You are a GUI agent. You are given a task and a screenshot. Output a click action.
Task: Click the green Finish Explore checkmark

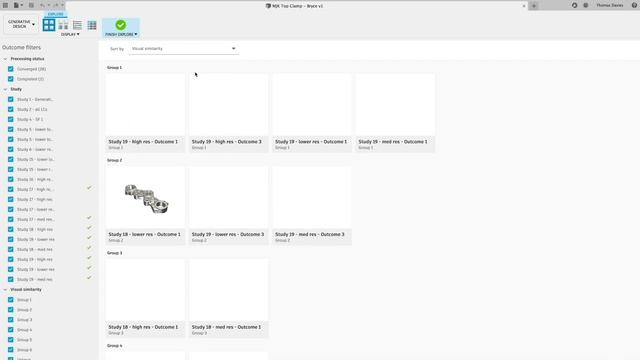(120, 25)
